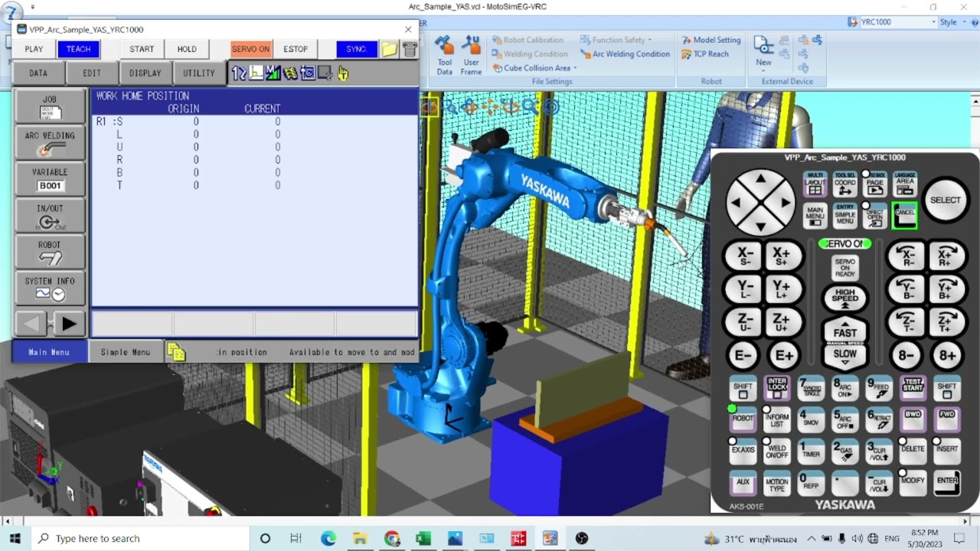Click the PAGE key on keypad
Viewport: 980px width, 551px height.
tap(875, 184)
